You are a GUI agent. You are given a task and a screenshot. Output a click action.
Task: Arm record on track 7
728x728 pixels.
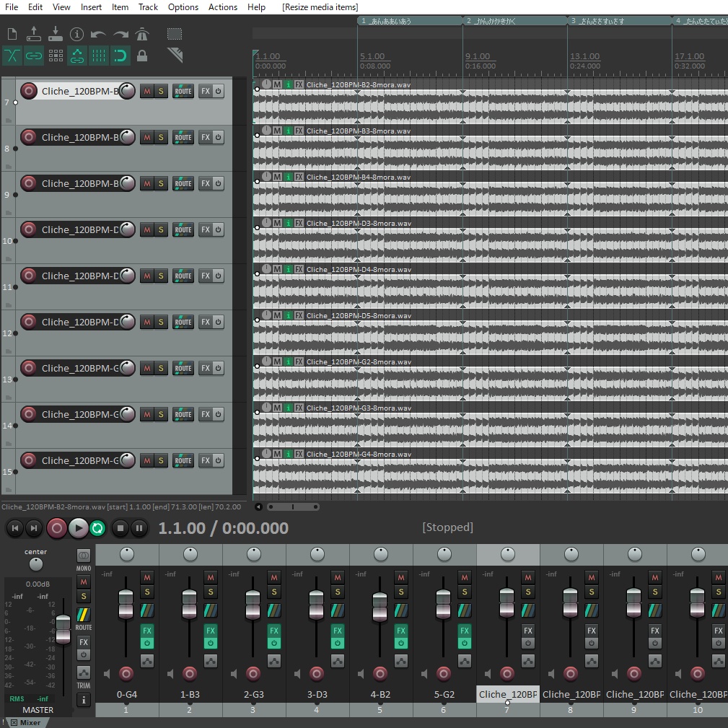click(29, 91)
